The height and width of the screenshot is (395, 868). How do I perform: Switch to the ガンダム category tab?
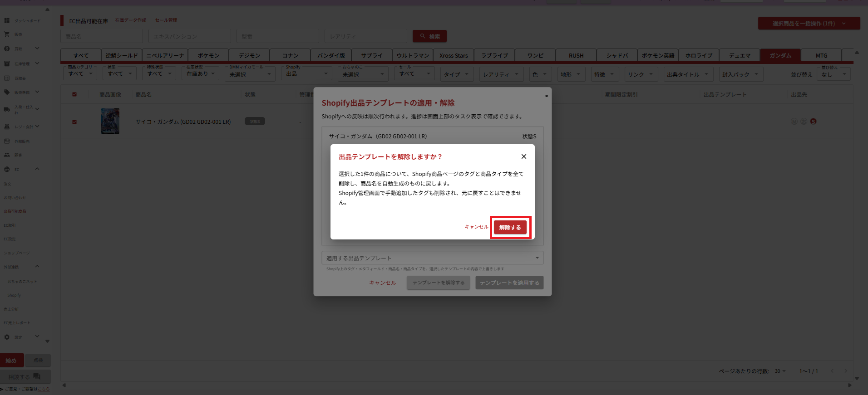point(780,55)
